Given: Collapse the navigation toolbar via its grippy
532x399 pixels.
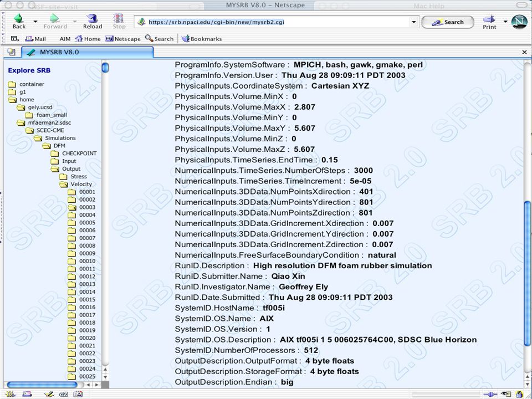Looking at the screenshot, I should (x=3, y=22).
